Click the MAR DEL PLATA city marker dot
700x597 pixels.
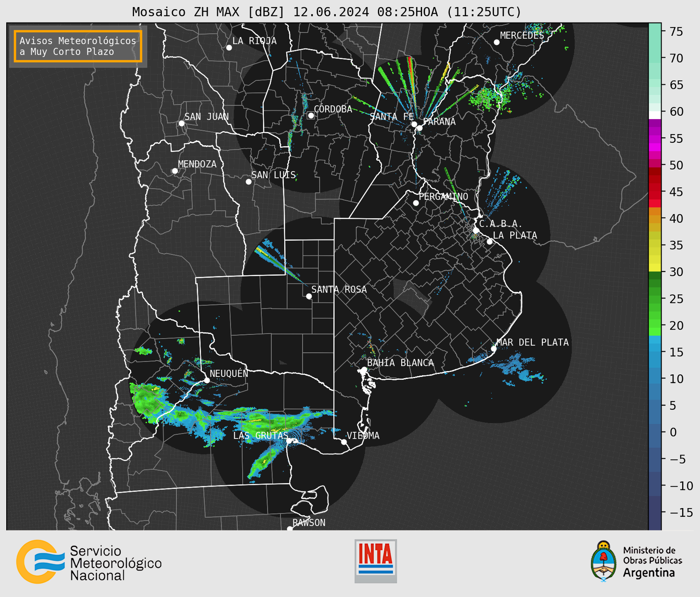point(494,349)
